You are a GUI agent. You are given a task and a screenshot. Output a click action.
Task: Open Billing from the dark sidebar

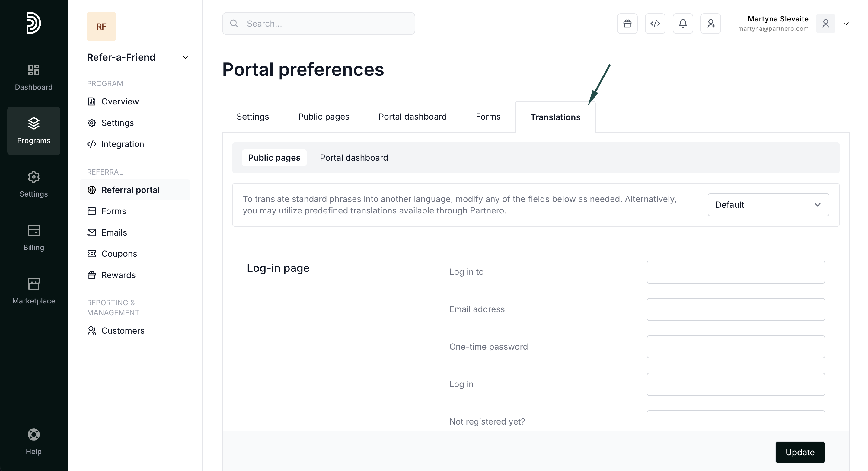coord(34,237)
